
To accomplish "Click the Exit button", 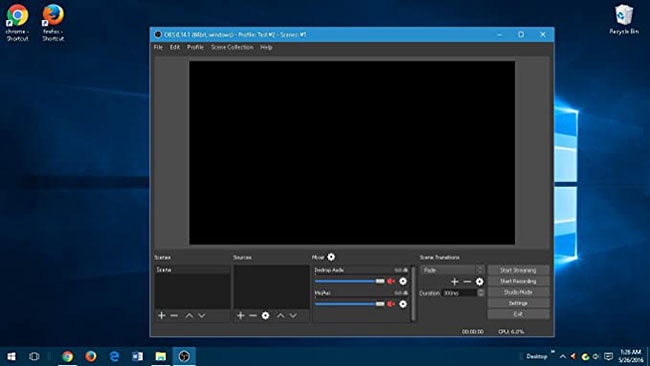I will [518, 314].
